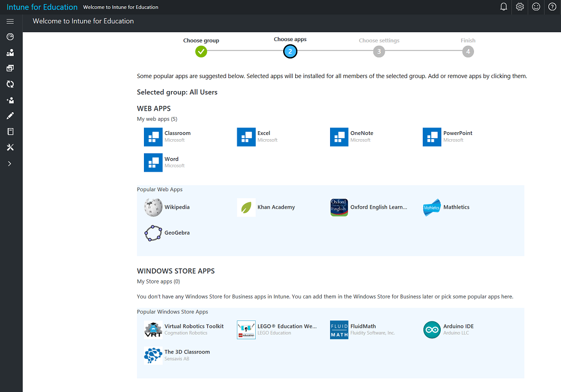Screen dimensions: 561x392
Task: Add The 3D Classroom store app
Action: (177, 356)
